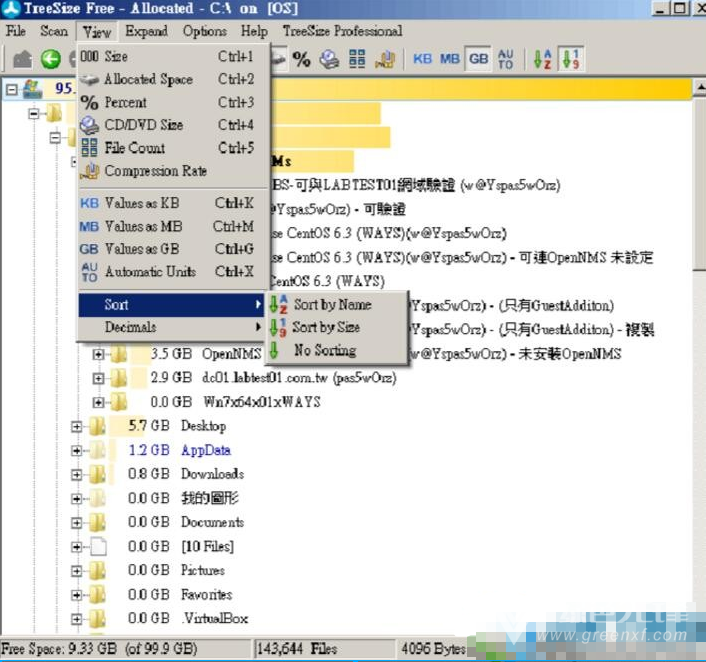Toggle GB units button in toolbar
Screen dimensions: 706x662
pos(478,59)
